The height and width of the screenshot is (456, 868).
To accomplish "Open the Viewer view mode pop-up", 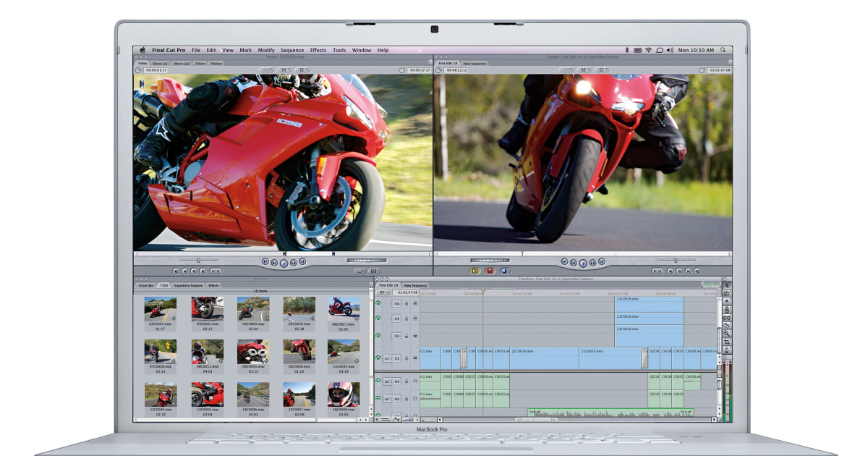I will pyautogui.click(x=302, y=69).
